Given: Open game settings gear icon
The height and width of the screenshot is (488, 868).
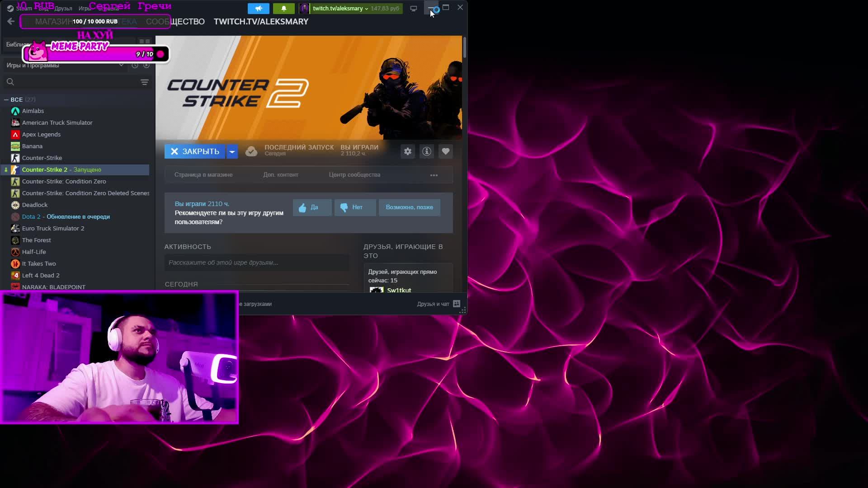Looking at the screenshot, I should click(x=408, y=151).
